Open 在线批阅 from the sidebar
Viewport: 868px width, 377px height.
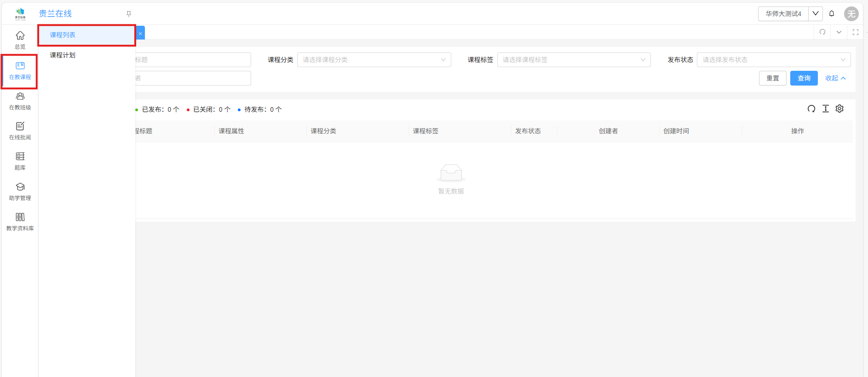click(20, 131)
